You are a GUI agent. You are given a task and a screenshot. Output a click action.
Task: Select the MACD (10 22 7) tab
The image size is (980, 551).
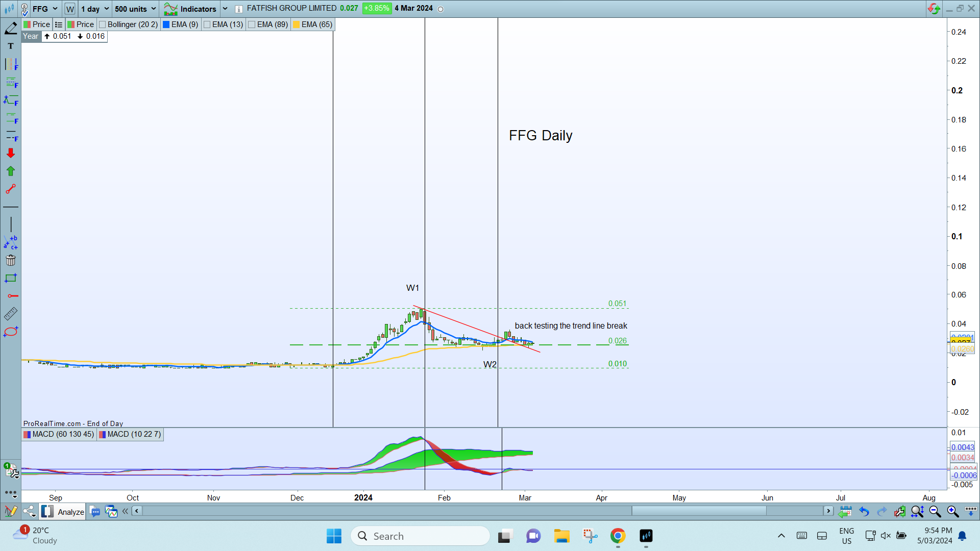[130, 434]
